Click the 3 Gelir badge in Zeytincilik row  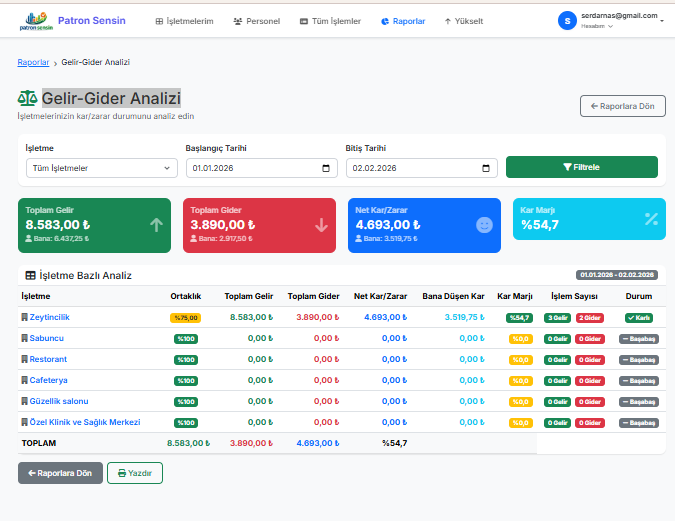point(557,318)
